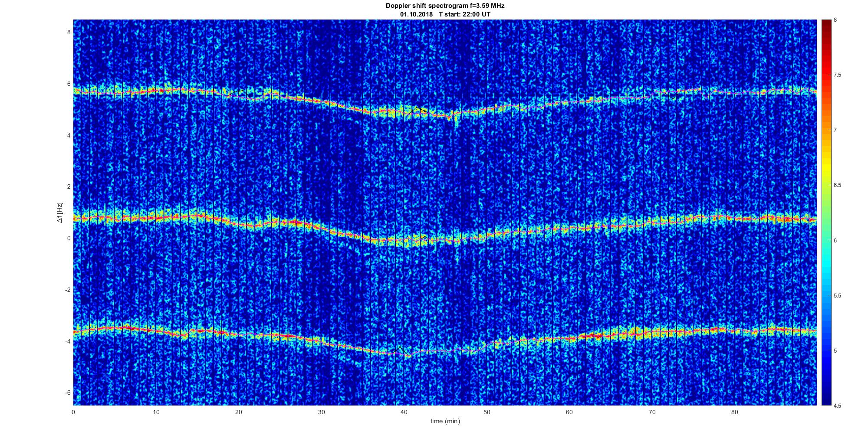Click the x-axis tick label '70'
The image size is (868, 435).
652,412
